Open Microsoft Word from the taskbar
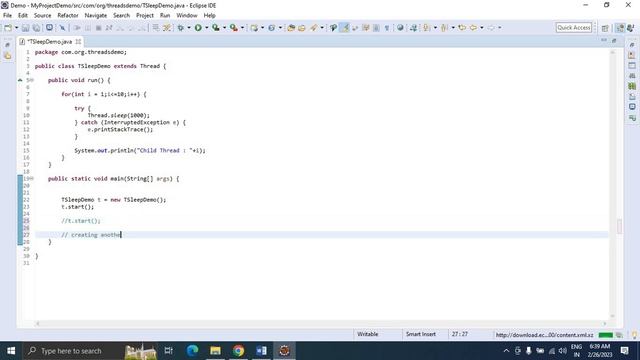The image size is (640, 360). coord(261,351)
